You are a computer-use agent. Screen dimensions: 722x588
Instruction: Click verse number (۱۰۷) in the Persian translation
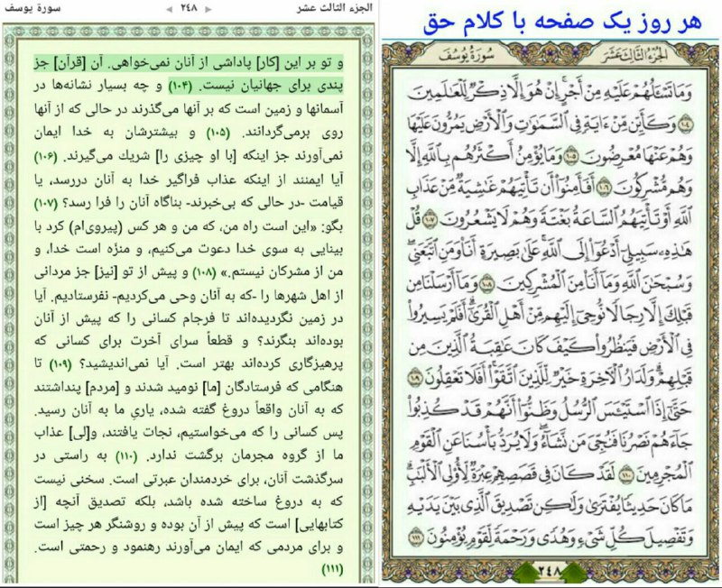[x=45, y=203]
